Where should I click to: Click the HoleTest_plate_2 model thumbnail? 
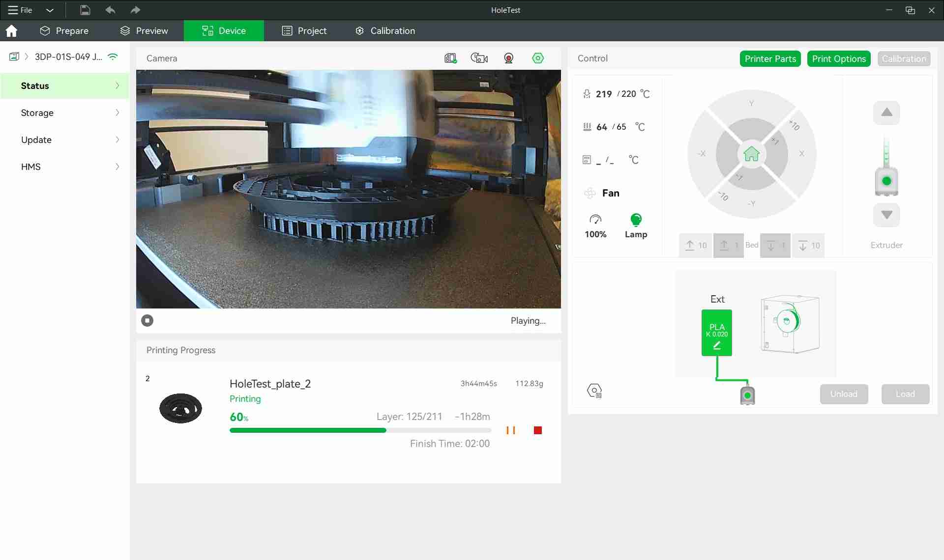tap(180, 408)
